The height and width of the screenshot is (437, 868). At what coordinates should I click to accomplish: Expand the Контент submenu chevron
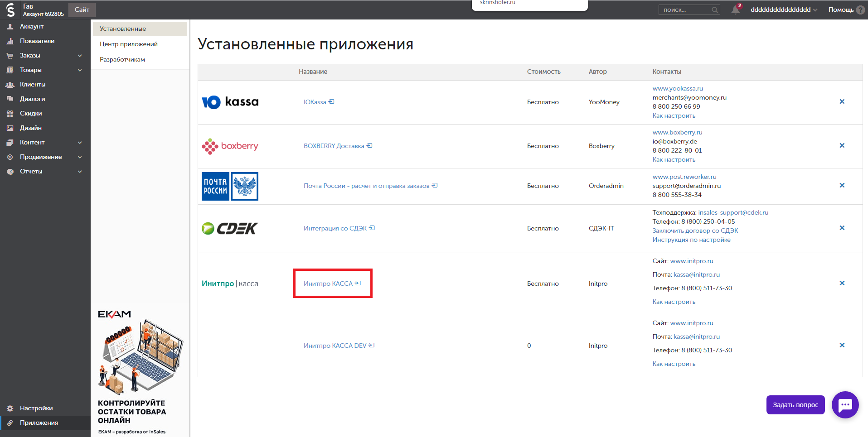pyautogui.click(x=80, y=143)
